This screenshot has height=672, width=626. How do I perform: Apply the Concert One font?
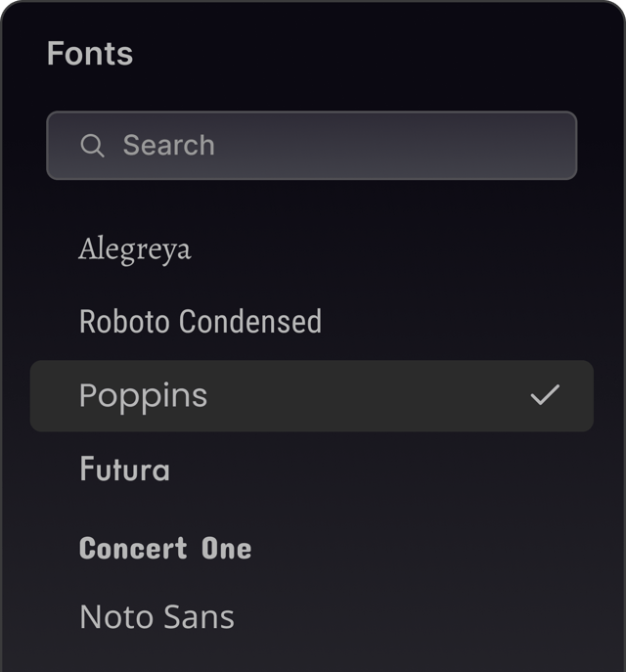coord(165,548)
